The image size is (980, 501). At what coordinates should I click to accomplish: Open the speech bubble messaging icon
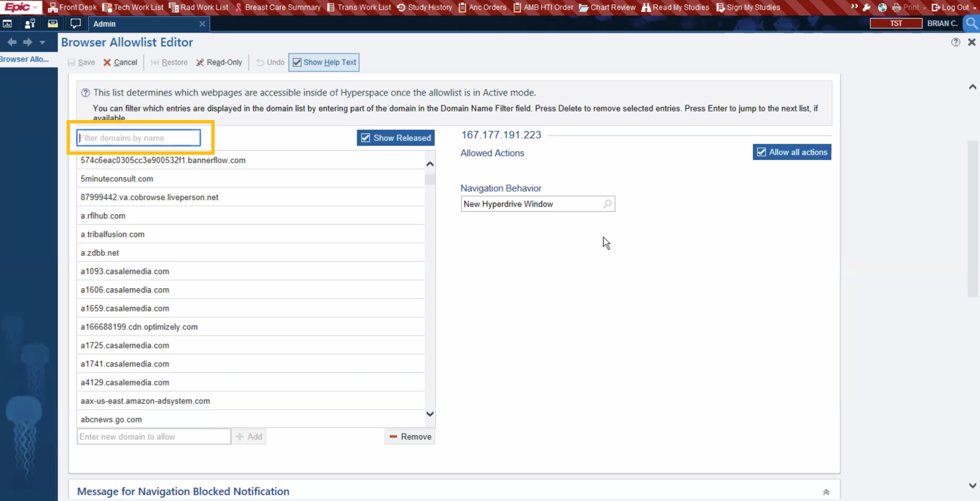tap(75, 23)
